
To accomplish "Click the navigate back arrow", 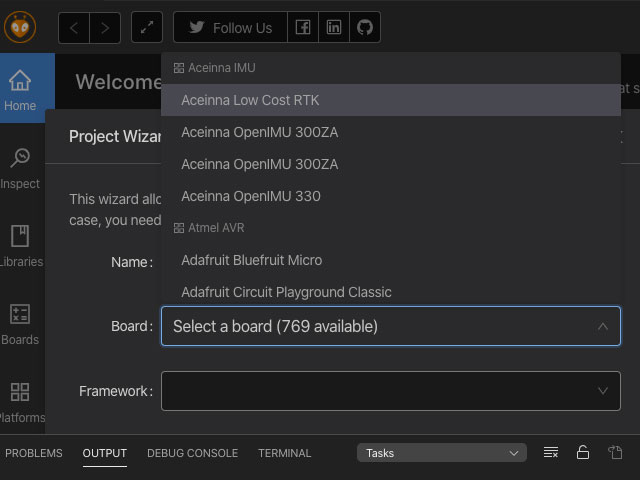I will pos(74,27).
